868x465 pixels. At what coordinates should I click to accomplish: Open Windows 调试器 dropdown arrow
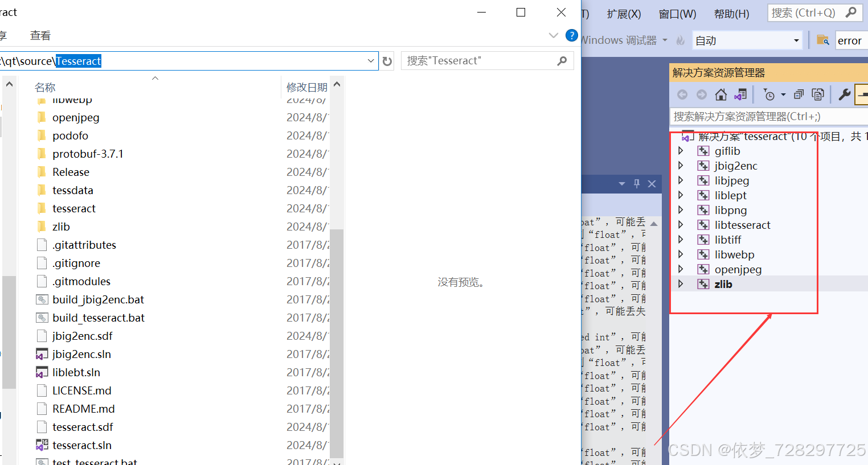[665, 40]
